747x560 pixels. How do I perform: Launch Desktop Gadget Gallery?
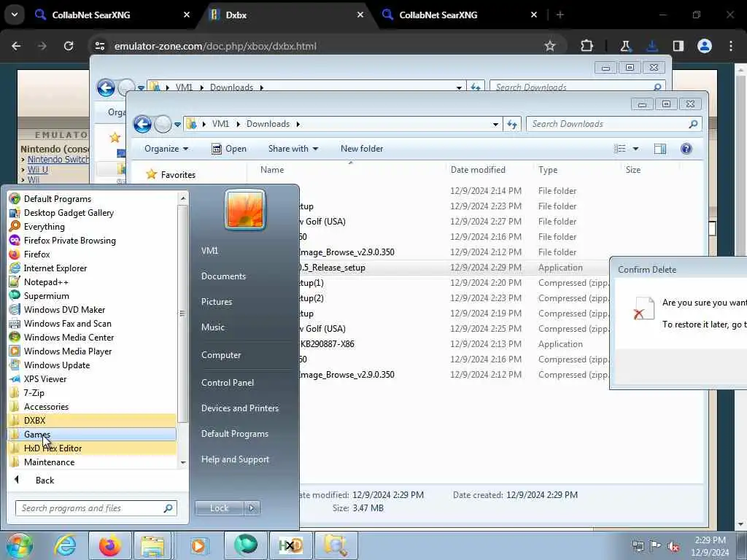[69, 213]
